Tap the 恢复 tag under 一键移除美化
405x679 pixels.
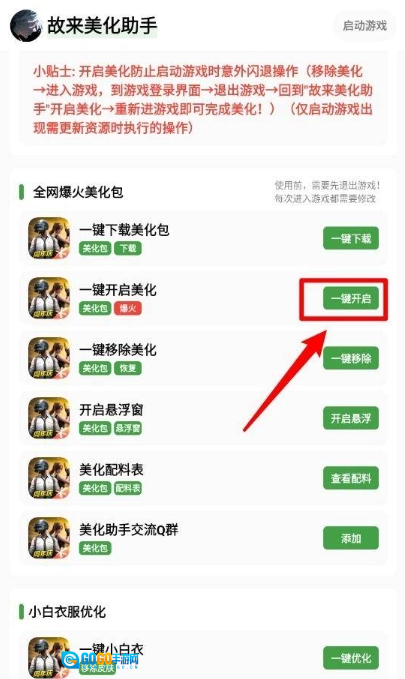pyautogui.click(x=128, y=369)
